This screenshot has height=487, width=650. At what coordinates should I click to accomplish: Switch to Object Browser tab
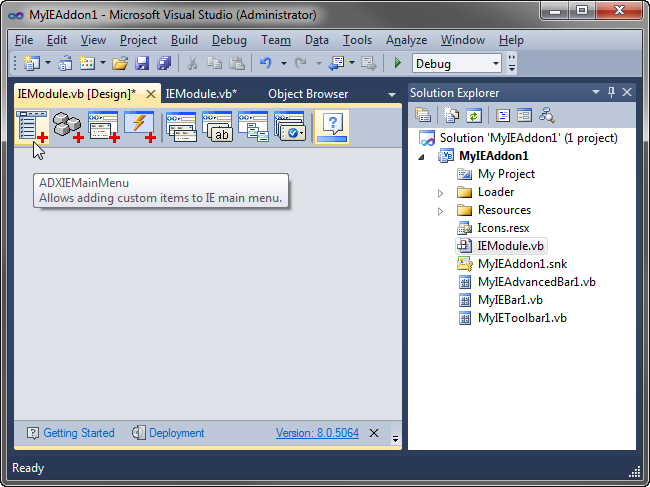pos(308,94)
